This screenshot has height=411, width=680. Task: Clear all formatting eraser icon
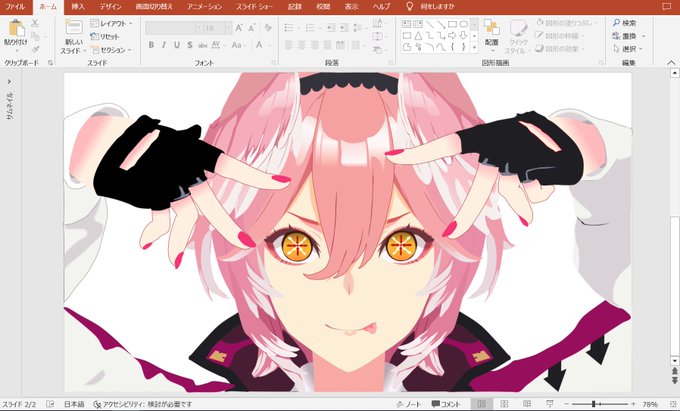point(268,28)
